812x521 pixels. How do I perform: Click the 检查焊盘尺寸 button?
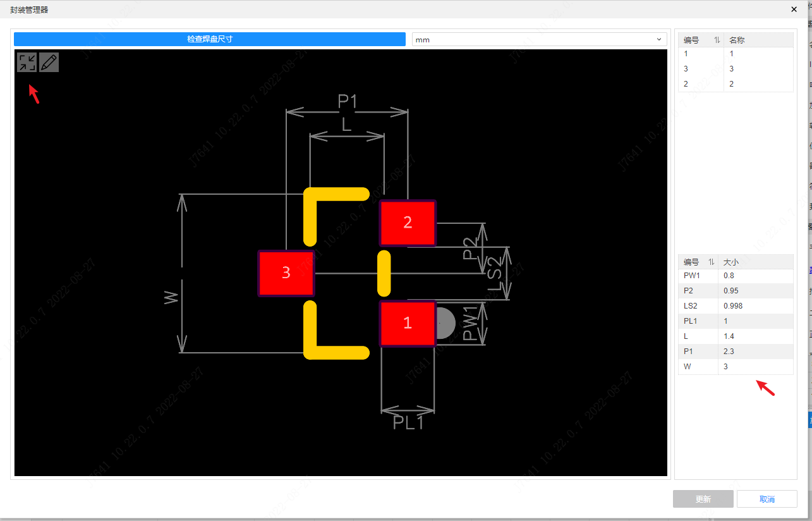point(210,39)
